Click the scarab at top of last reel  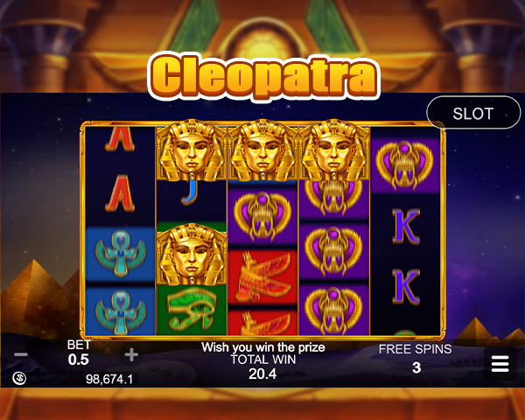405,165
